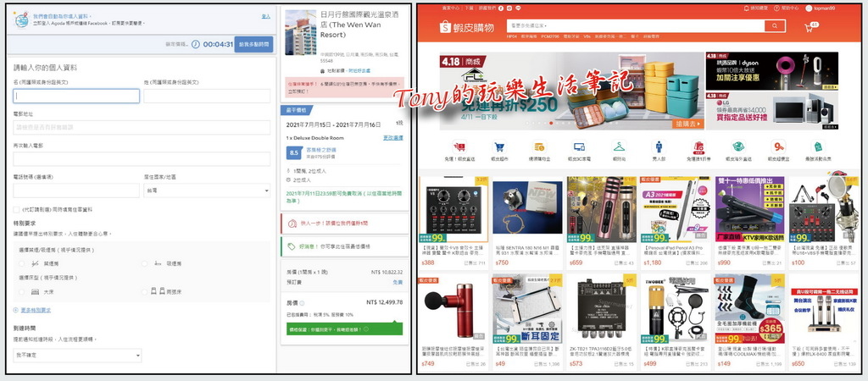Screen dimensions: 868x381
Task: Click the orange search magnifier button on Shopee
Action: tap(775, 26)
